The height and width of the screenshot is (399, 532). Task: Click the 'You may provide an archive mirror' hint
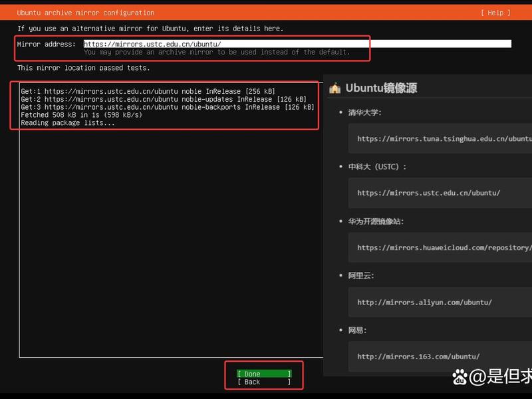pos(217,52)
